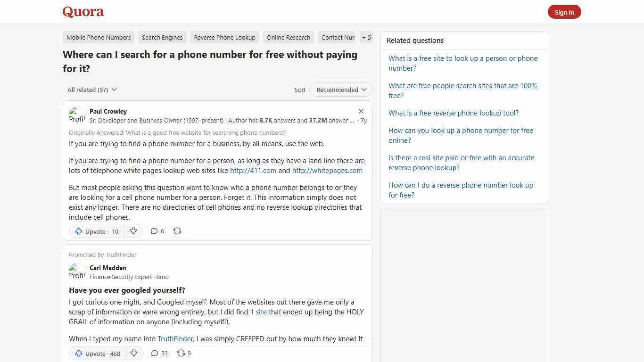
Task: View the 33 comments on Carl Madden's post
Action: [x=159, y=353]
